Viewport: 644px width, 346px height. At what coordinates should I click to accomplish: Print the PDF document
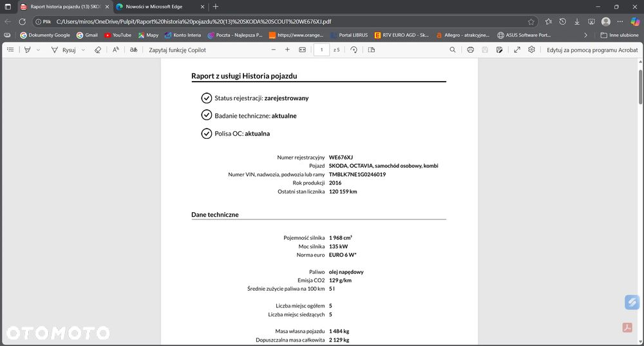click(470, 50)
